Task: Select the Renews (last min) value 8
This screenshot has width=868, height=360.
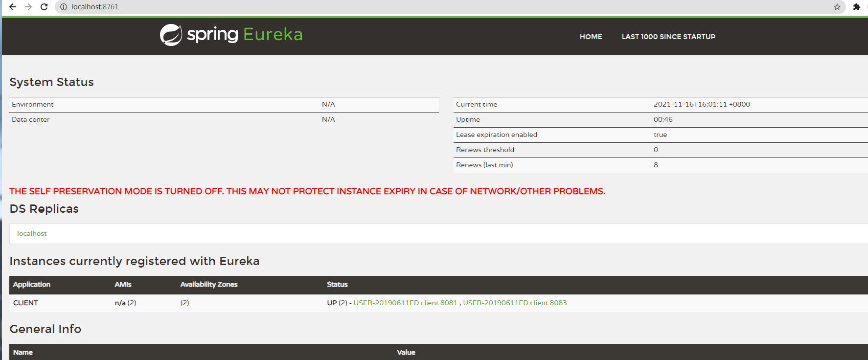Action: (x=656, y=165)
